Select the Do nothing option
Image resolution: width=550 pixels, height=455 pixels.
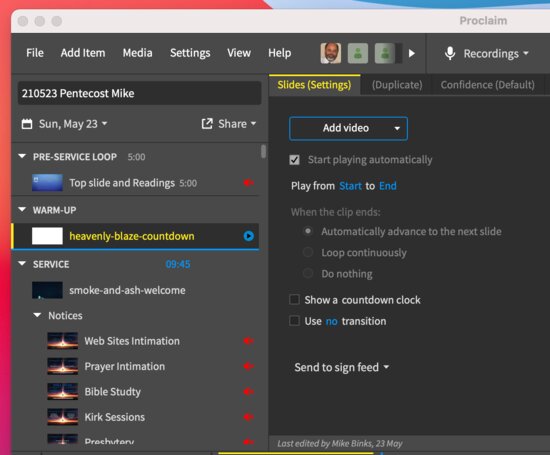(x=308, y=273)
